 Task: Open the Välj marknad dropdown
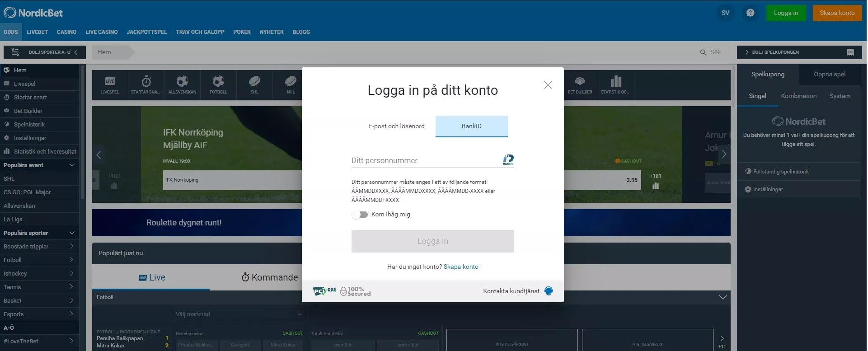[x=239, y=314]
